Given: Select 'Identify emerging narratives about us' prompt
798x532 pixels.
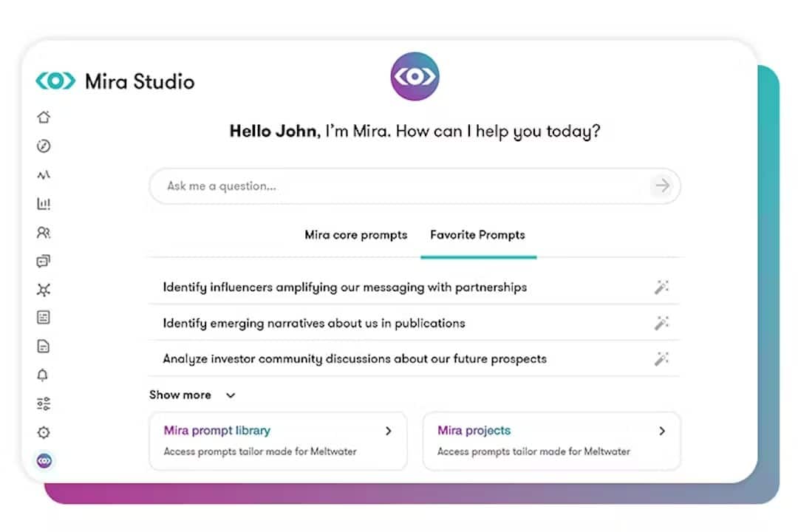Looking at the screenshot, I should 313,324.
